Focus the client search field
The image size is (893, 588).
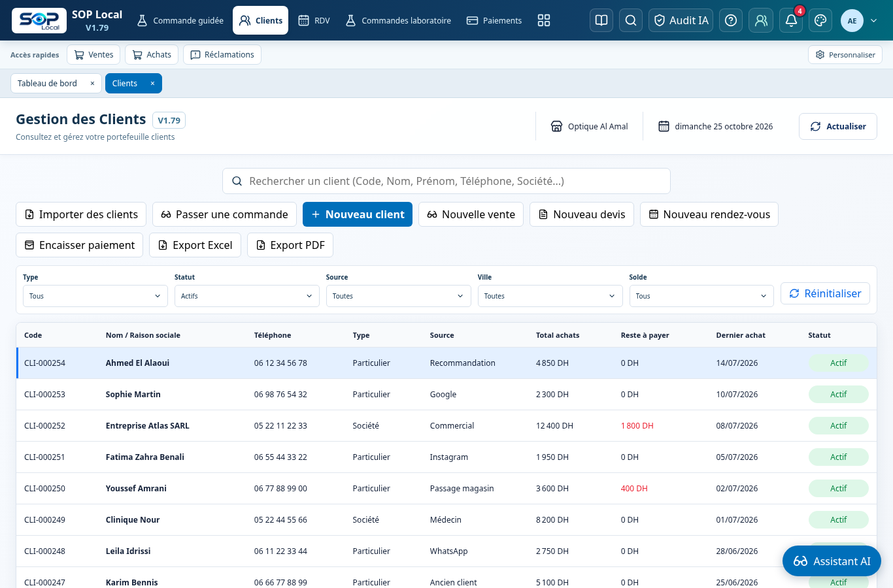[446, 181]
